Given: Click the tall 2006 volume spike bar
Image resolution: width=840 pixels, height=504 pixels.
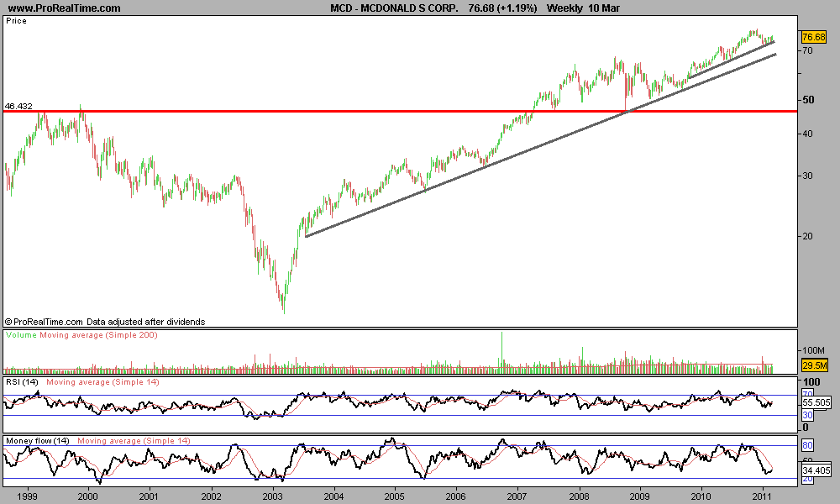Looking at the screenshot, I should tap(502, 353).
